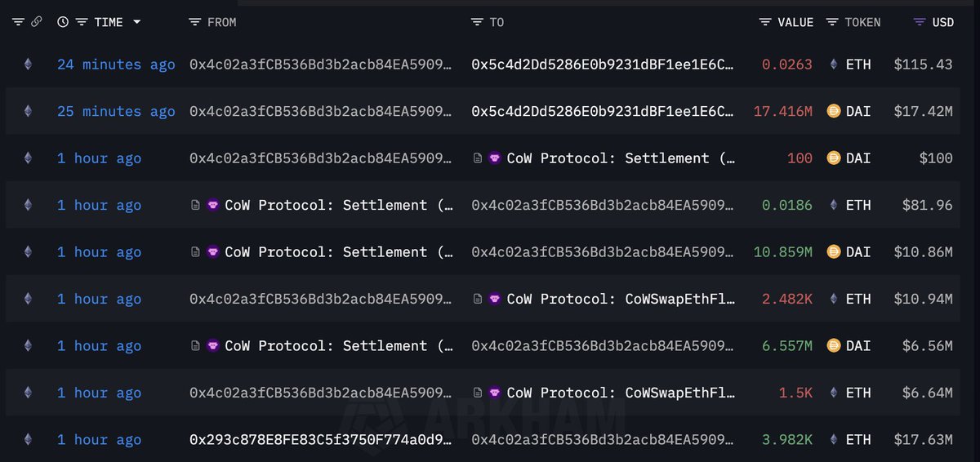The width and height of the screenshot is (980, 462).
Task: Click DAI token icon in $17.42M row
Action: coord(834,111)
